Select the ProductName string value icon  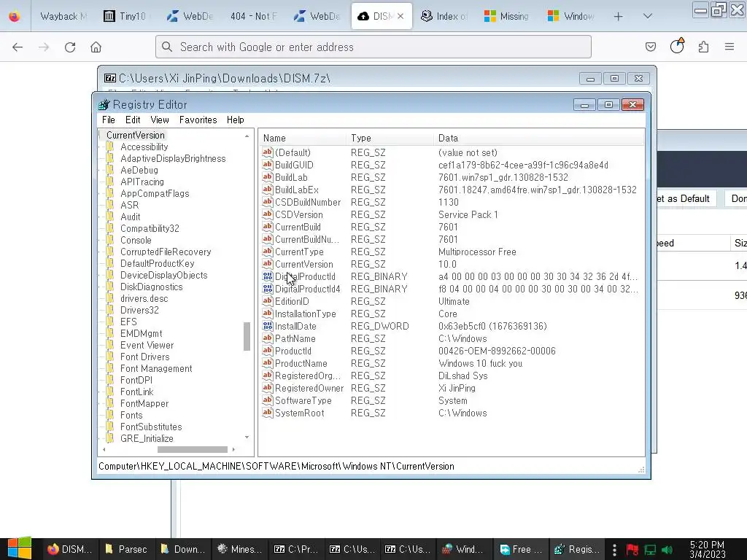(x=267, y=363)
